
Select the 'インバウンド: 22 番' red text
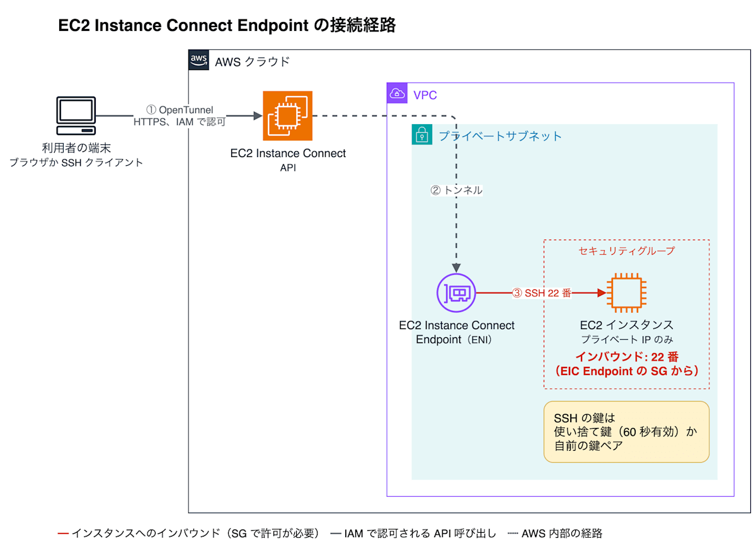click(627, 356)
